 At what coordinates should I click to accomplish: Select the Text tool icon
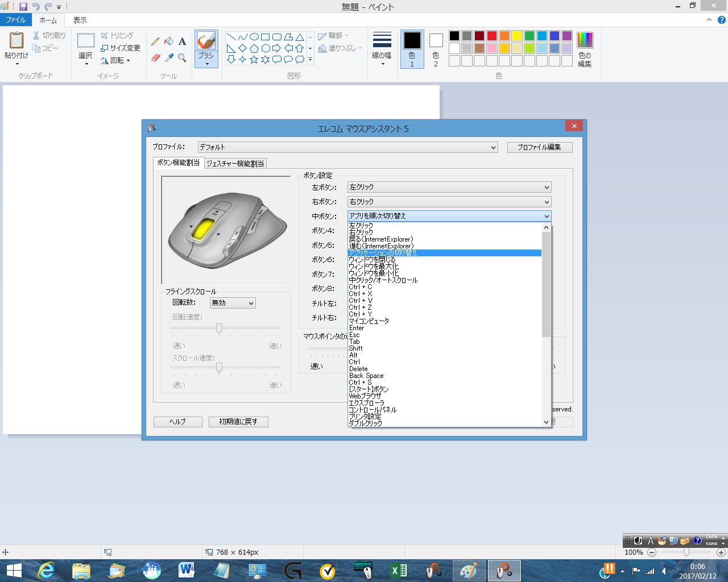[182, 41]
